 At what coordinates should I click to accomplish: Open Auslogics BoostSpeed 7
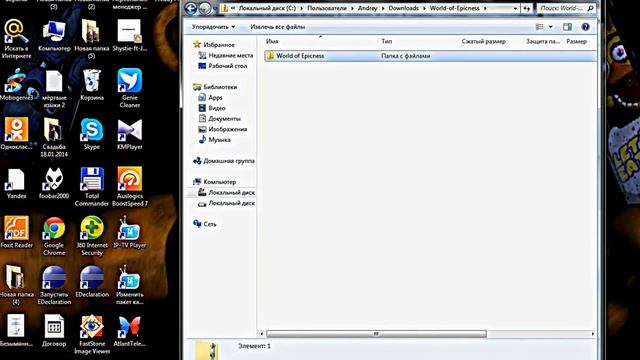(130, 187)
